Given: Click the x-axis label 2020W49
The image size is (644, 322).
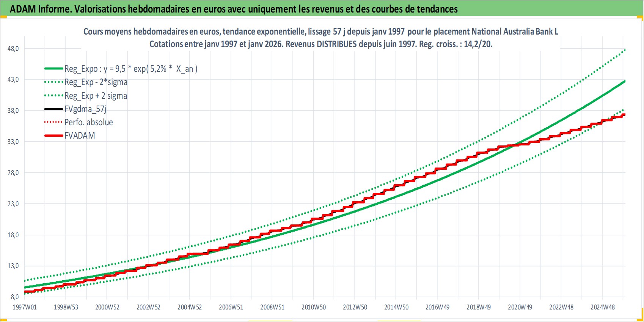Looking at the screenshot, I should [x=520, y=307].
